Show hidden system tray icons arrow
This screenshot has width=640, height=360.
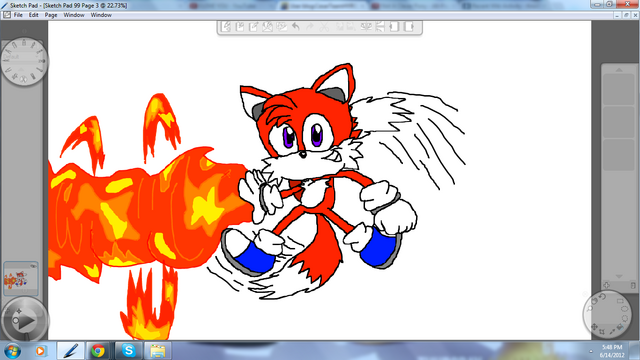(x=591, y=351)
